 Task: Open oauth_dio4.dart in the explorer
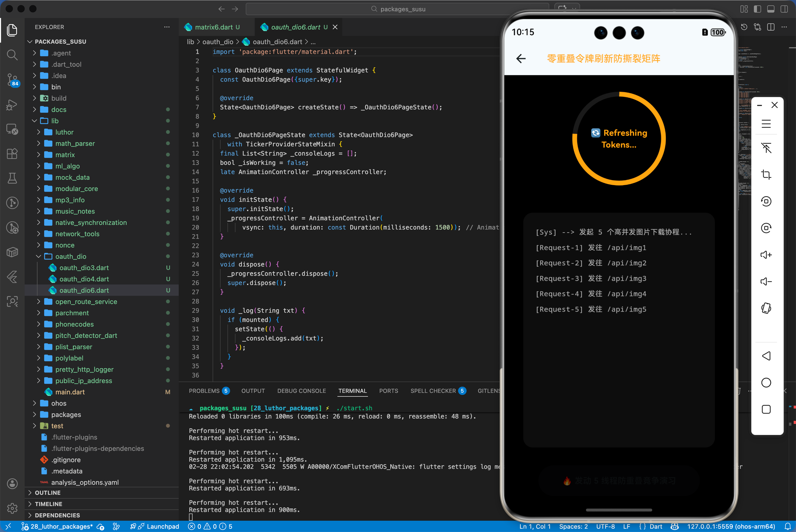pos(84,279)
